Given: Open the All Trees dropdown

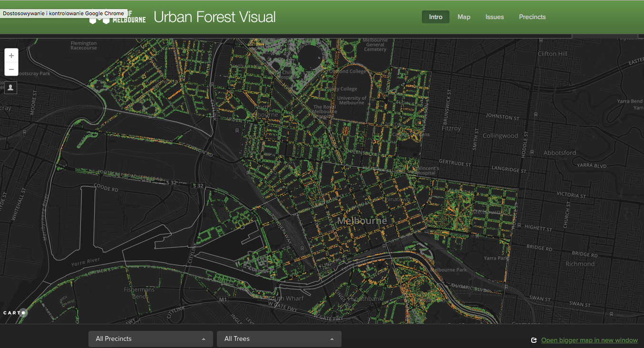Looking at the screenshot, I should (x=279, y=339).
